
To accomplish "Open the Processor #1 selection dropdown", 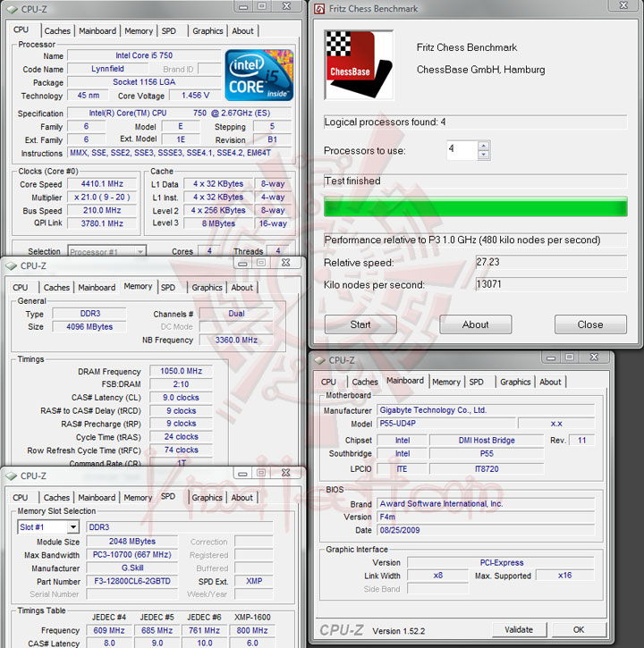I will (x=140, y=251).
